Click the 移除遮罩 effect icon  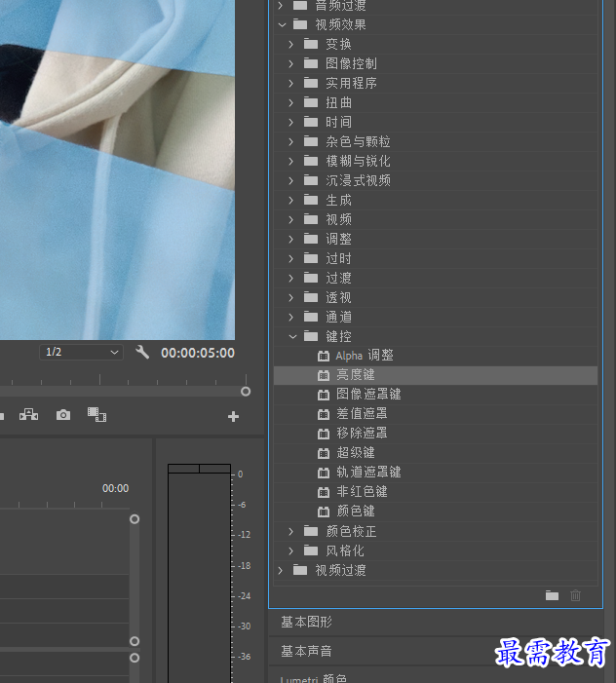click(x=324, y=434)
